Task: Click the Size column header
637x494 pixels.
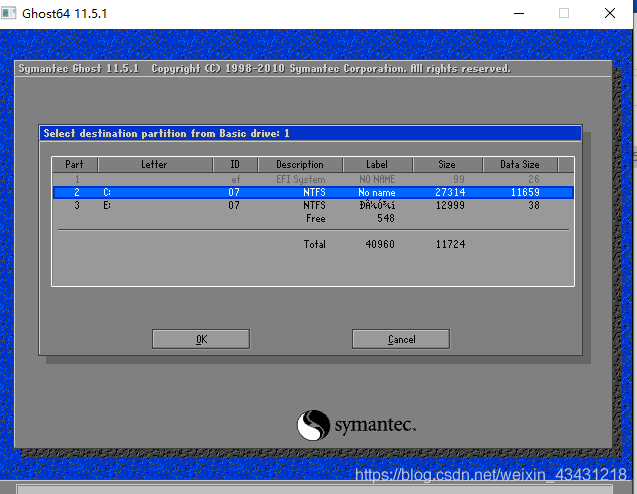Action: (447, 165)
